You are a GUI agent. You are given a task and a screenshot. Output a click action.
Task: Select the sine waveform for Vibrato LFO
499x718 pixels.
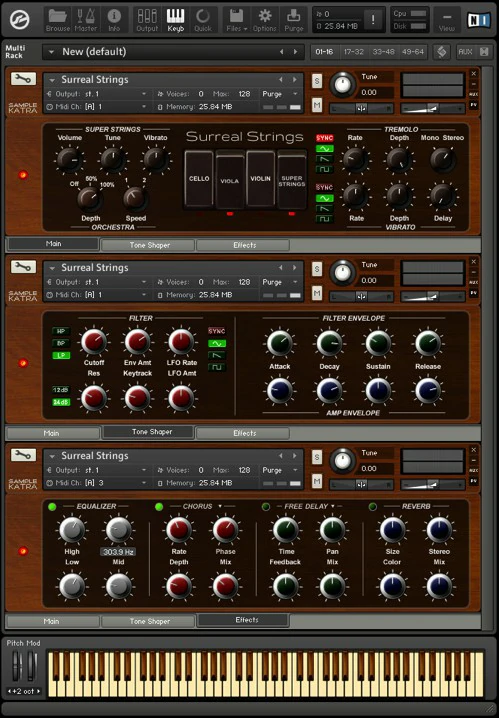[325, 198]
